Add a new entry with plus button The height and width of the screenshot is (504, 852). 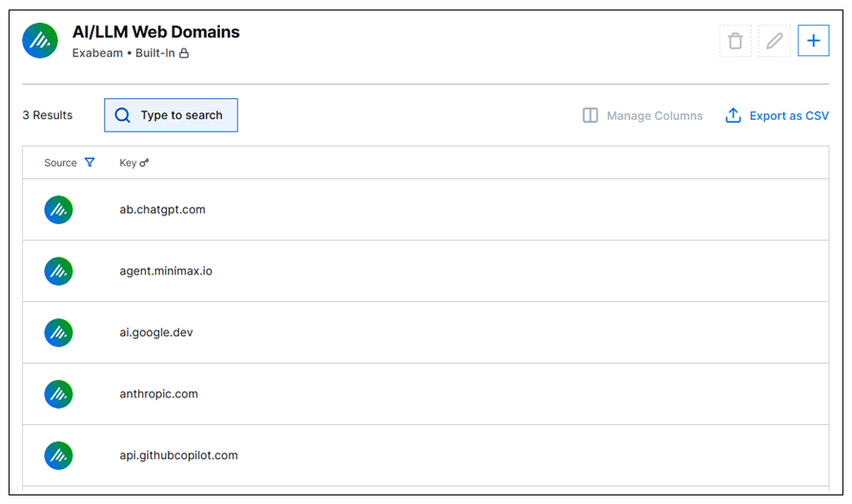point(814,41)
